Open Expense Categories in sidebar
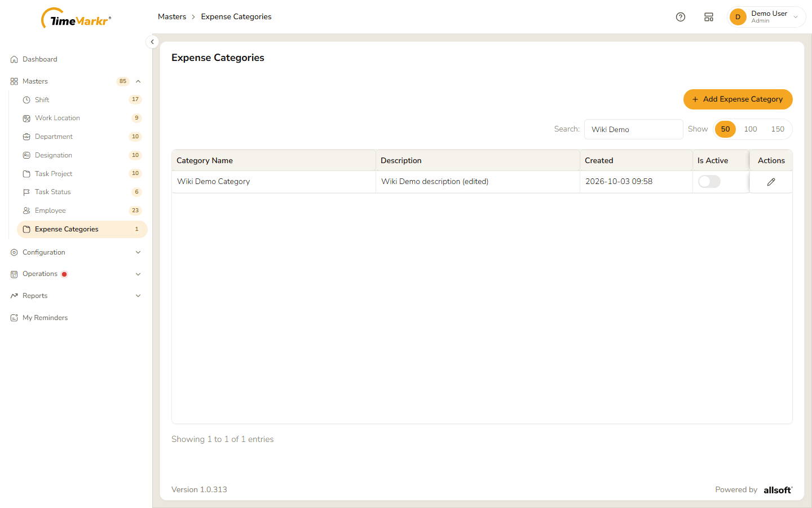812x508 pixels. tap(82, 229)
